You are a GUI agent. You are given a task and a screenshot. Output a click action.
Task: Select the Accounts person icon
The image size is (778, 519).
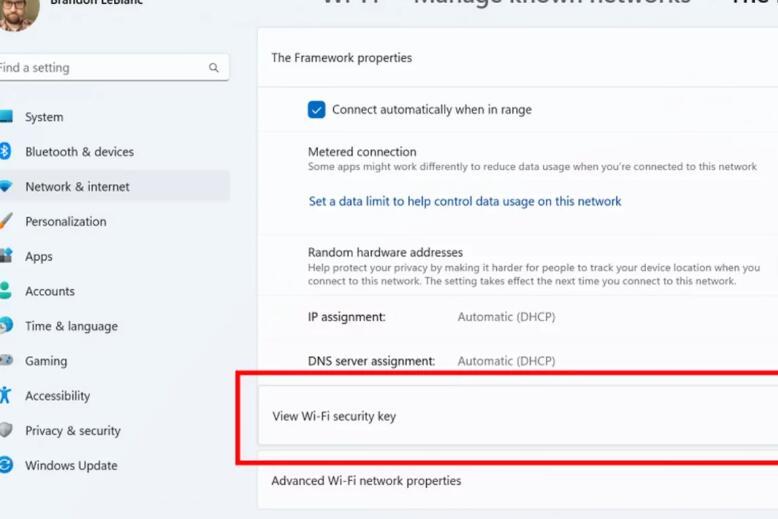(x=5, y=291)
